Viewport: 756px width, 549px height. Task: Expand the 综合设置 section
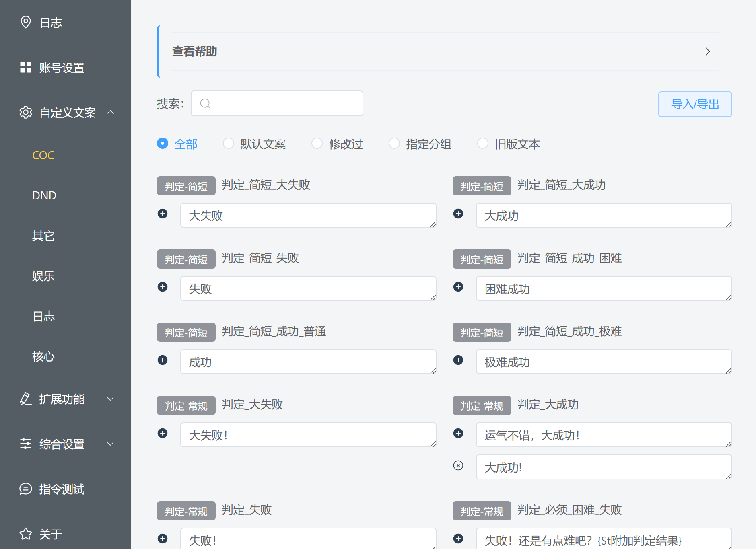pos(111,444)
